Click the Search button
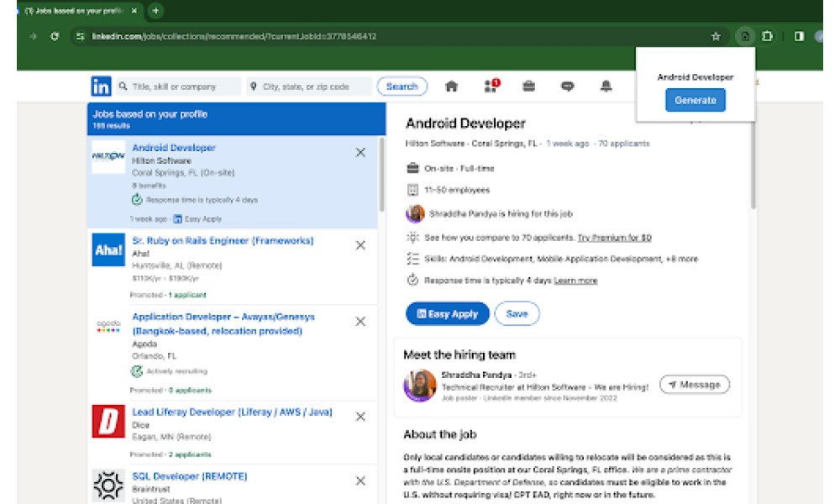 pos(402,87)
